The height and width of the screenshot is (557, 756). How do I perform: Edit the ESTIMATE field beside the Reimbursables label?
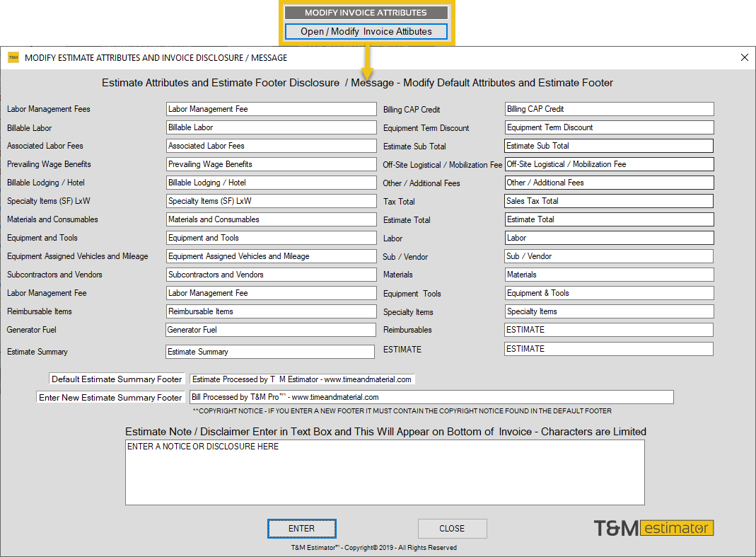(609, 330)
